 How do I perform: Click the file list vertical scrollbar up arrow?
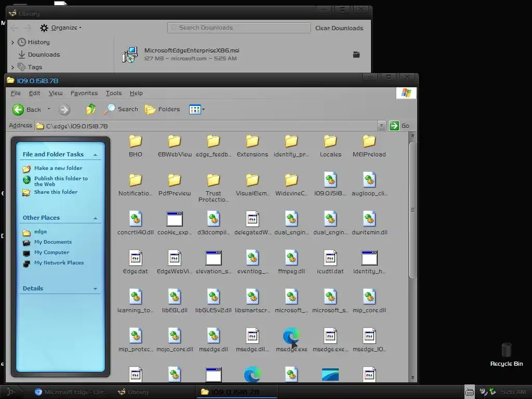pos(413,136)
